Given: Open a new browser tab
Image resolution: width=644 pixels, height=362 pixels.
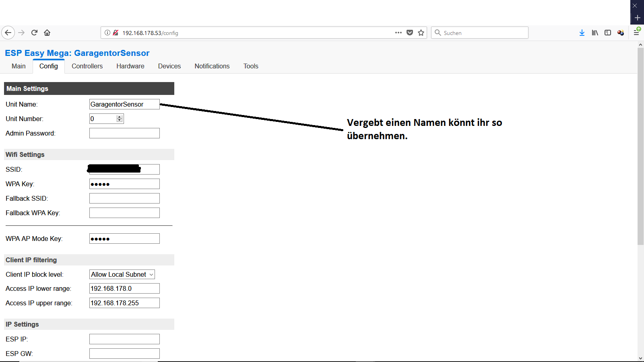Looking at the screenshot, I should 637,18.
